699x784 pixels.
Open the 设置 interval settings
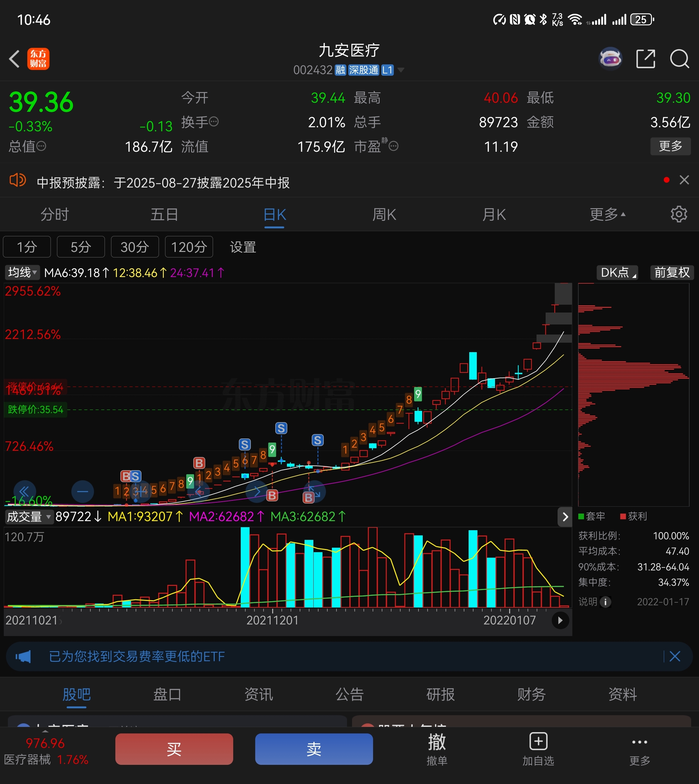243,247
